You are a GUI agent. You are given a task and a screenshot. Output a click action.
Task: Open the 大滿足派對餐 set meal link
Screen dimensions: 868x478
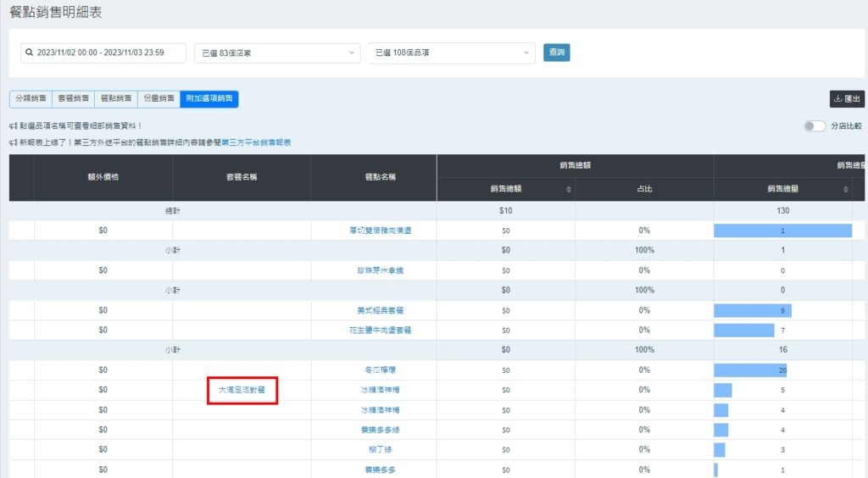pos(242,390)
